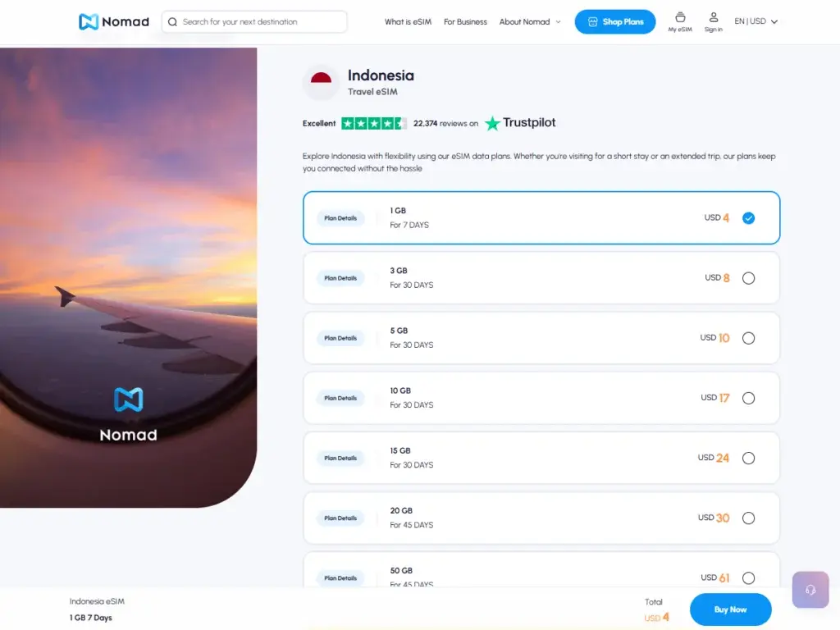Open Plan Details for 15 GB plan
Image resolution: width=840 pixels, height=630 pixels.
point(340,458)
